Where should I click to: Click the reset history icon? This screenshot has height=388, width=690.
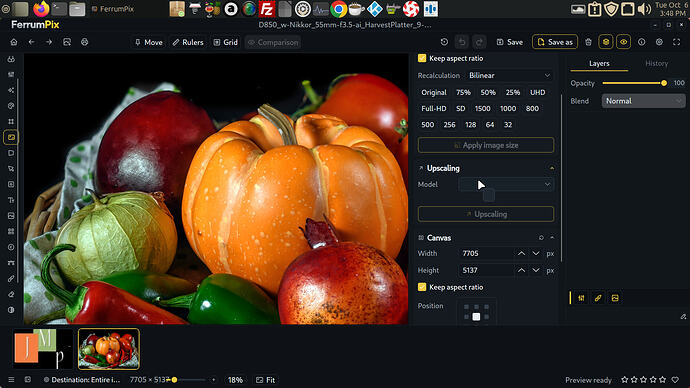tap(444, 42)
